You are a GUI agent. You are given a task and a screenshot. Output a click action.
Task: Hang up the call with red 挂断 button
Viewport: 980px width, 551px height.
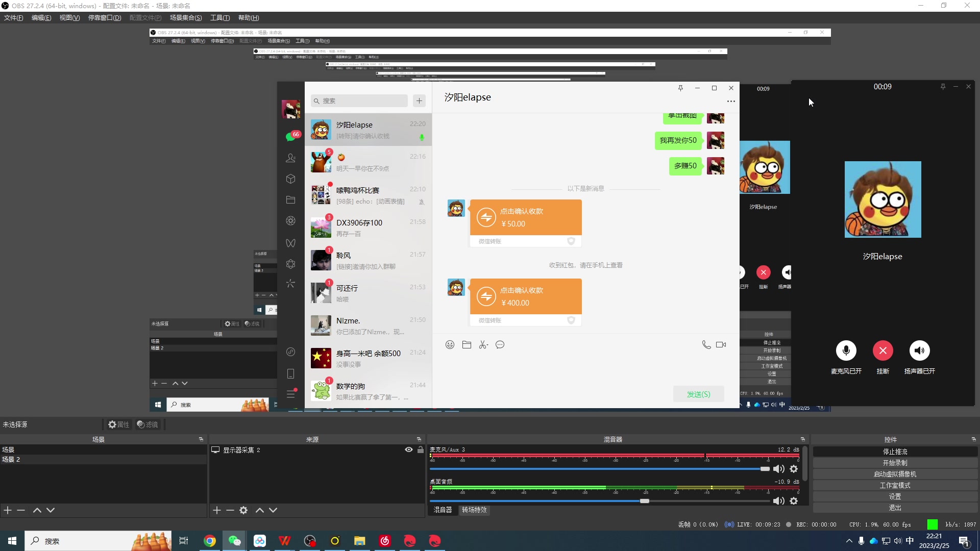click(x=883, y=350)
